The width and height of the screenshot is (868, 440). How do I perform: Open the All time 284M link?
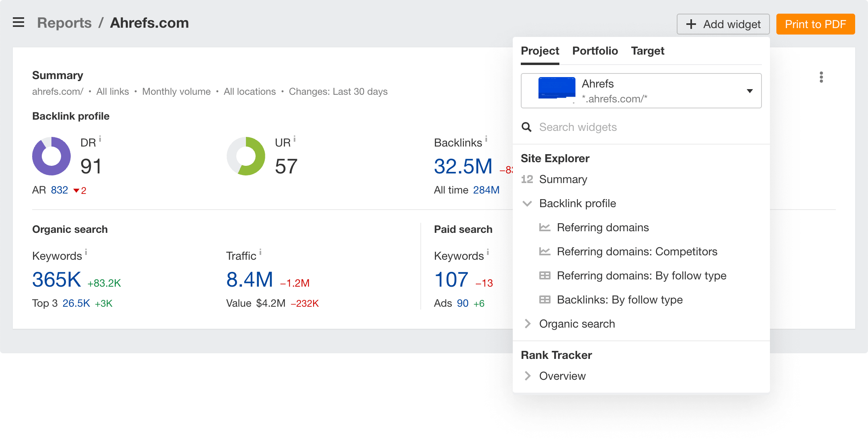click(x=486, y=190)
